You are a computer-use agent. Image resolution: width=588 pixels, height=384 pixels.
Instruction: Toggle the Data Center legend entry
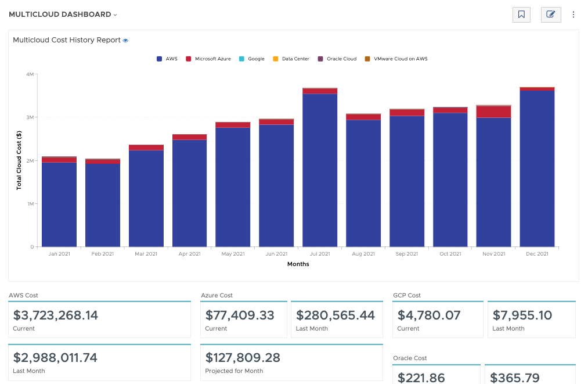pyautogui.click(x=290, y=59)
